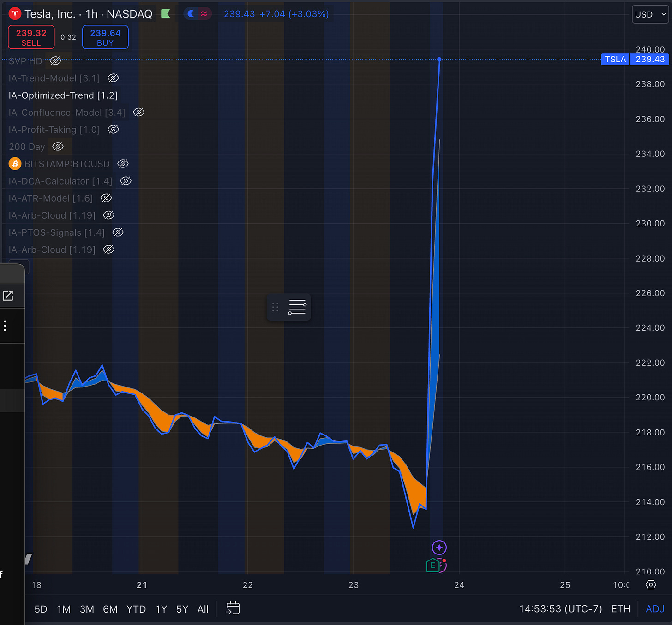
Task: Click the 230.00 price scale label
Action: click(x=650, y=223)
